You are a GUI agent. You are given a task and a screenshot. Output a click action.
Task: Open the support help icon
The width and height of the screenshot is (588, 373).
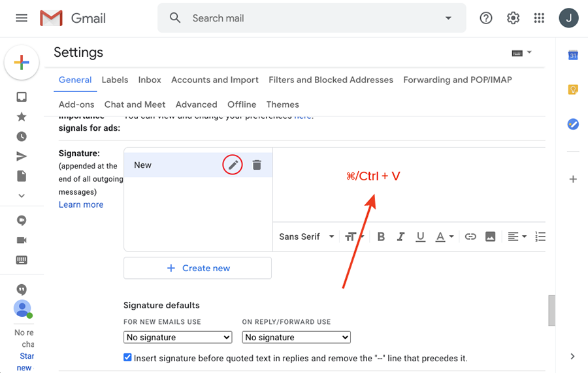click(486, 18)
